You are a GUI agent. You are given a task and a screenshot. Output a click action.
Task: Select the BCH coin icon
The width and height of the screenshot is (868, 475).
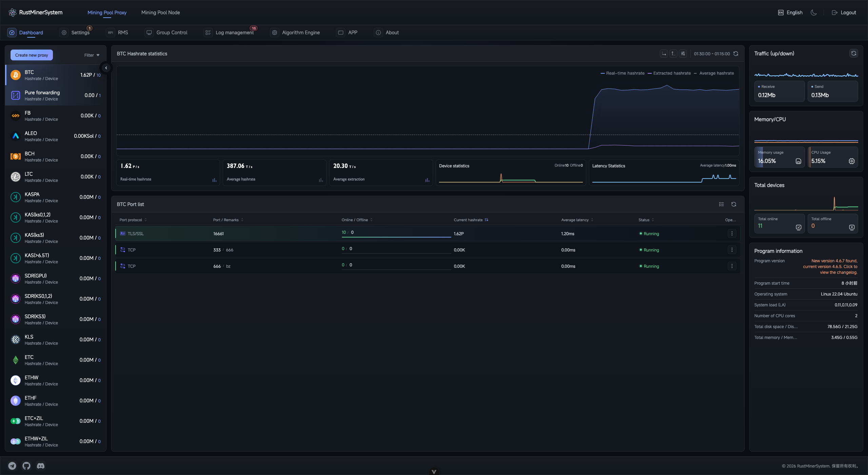[16, 156]
